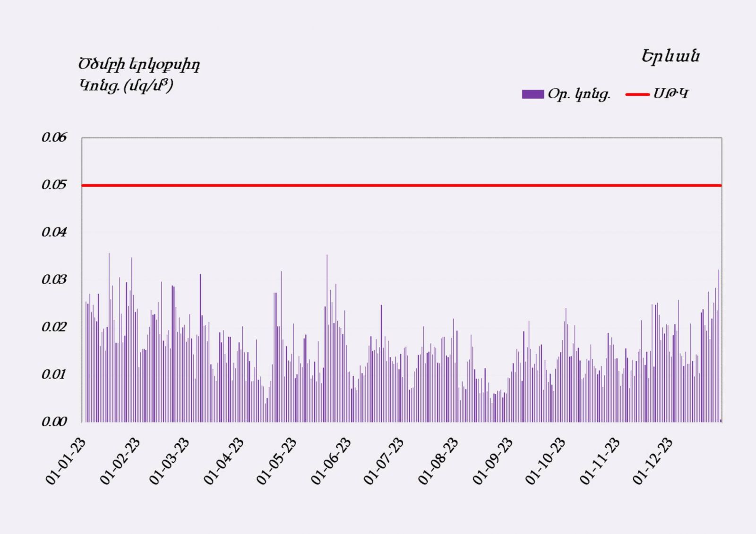Select the Երևան city title
The width and height of the screenshot is (756, 534).
tap(670, 57)
